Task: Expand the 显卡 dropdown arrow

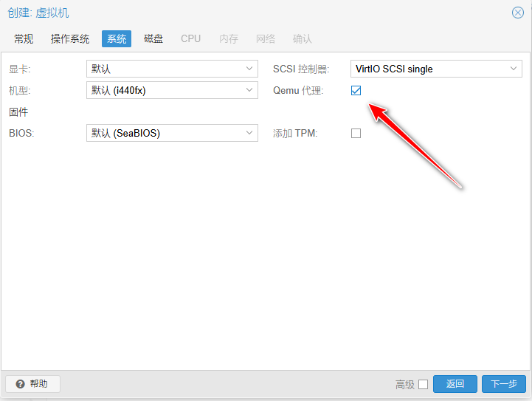Action: (x=249, y=69)
